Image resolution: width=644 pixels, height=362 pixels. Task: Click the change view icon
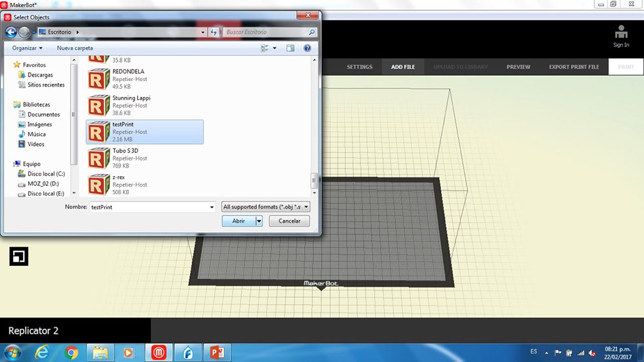265,48
